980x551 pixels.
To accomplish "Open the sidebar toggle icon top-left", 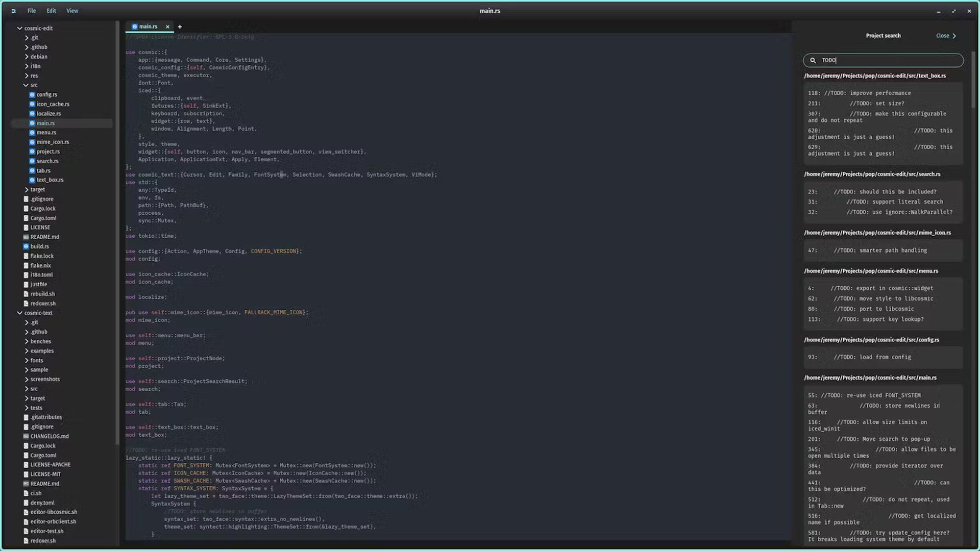I will 14,11.
